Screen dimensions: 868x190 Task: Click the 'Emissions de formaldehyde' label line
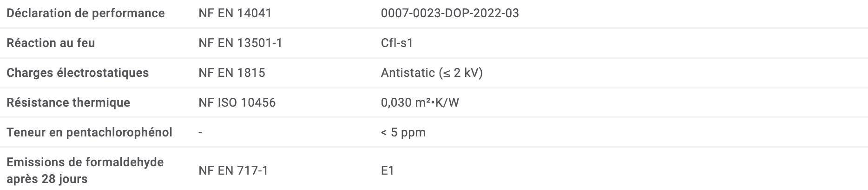pyautogui.click(x=85, y=162)
